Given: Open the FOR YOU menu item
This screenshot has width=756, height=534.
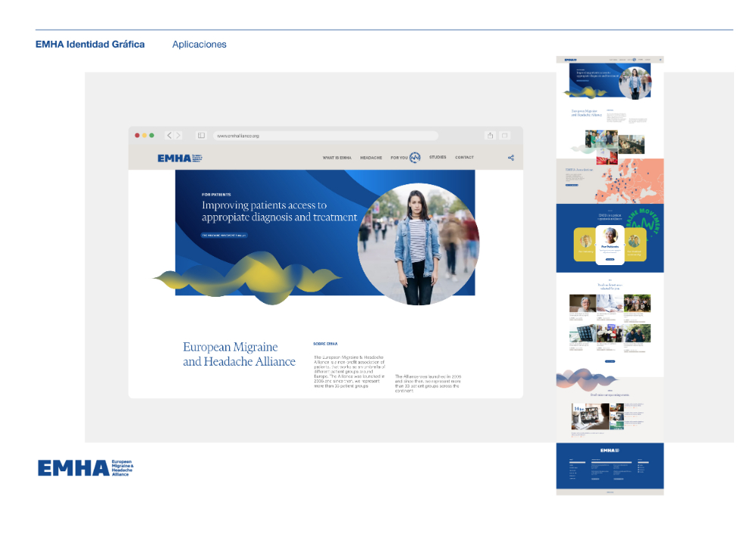Looking at the screenshot, I should click(398, 157).
